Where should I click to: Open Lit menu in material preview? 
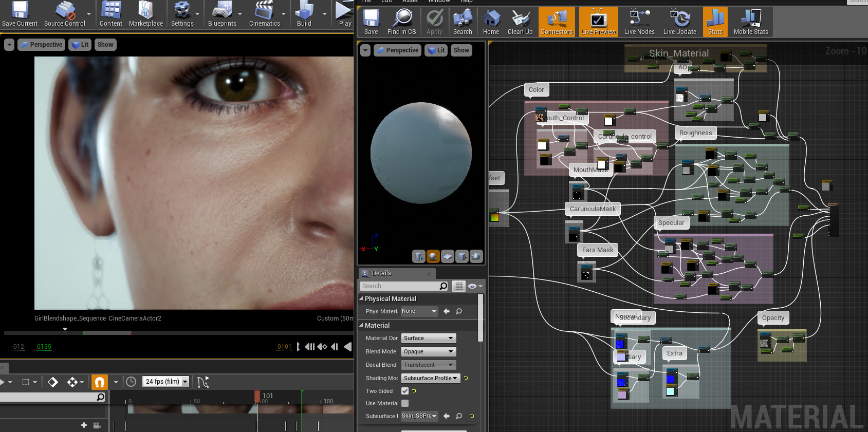(436, 50)
